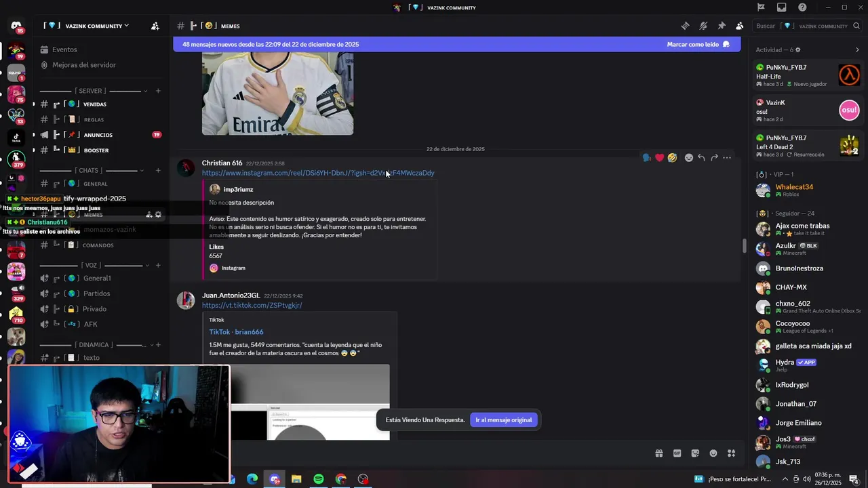The image size is (868, 488).
Task: Forward Christian 616's message
Action: point(714,158)
